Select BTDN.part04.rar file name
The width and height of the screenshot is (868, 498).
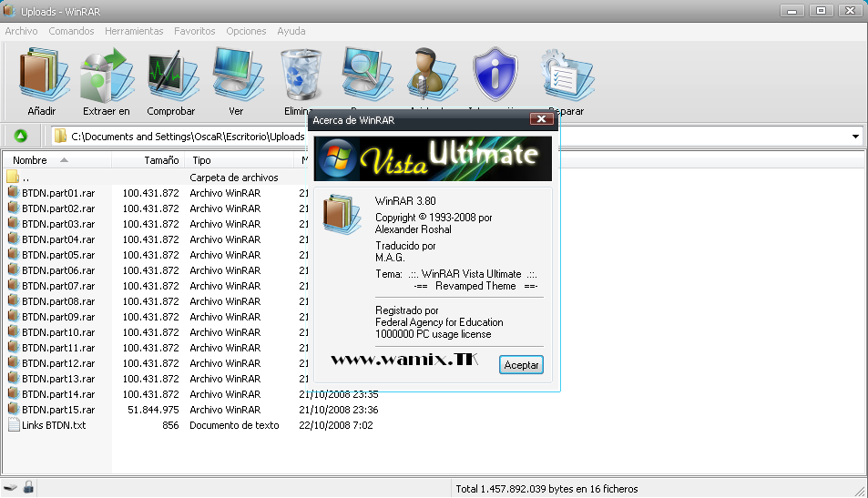pyautogui.click(x=58, y=239)
